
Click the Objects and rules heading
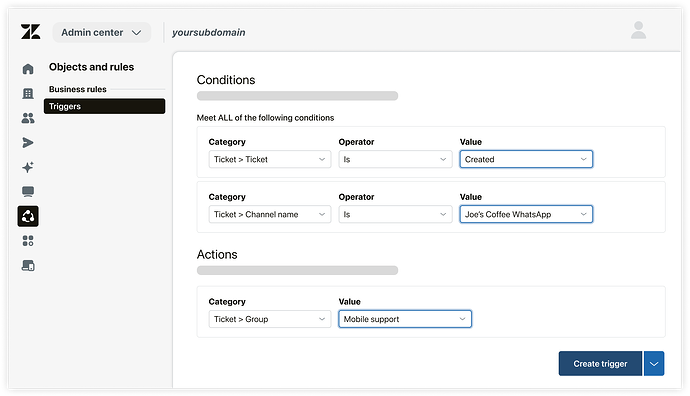pos(92,67)
